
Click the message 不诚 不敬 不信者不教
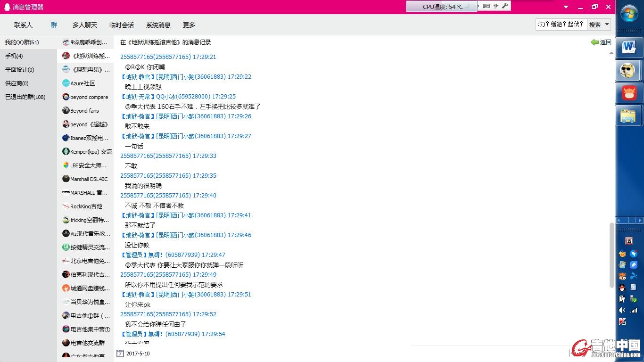click(x=154, y=206)
